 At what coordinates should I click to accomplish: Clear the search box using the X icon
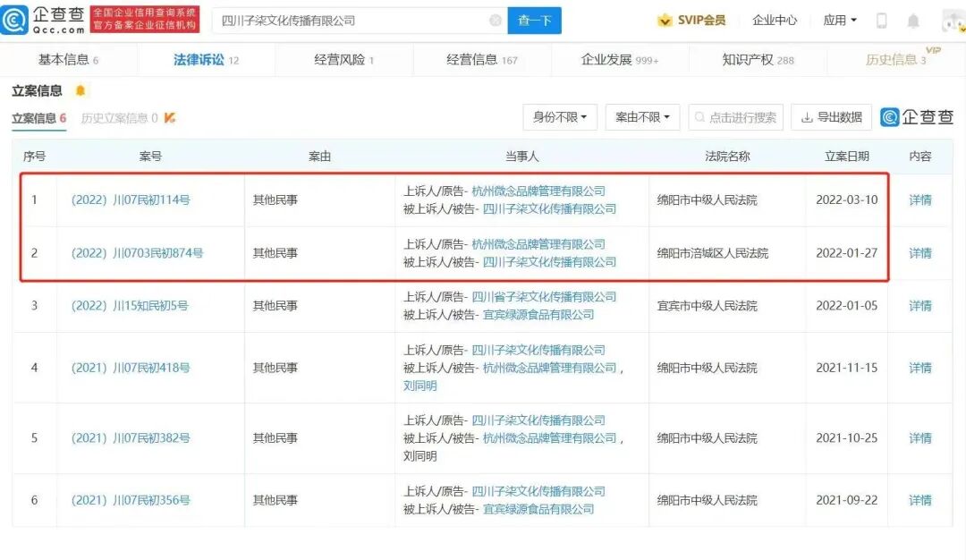[496, 20]
